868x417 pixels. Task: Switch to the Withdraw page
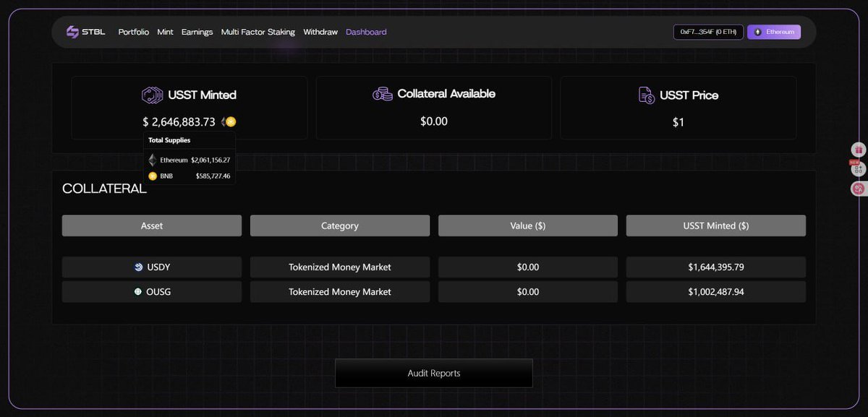[x=320, y=32]
